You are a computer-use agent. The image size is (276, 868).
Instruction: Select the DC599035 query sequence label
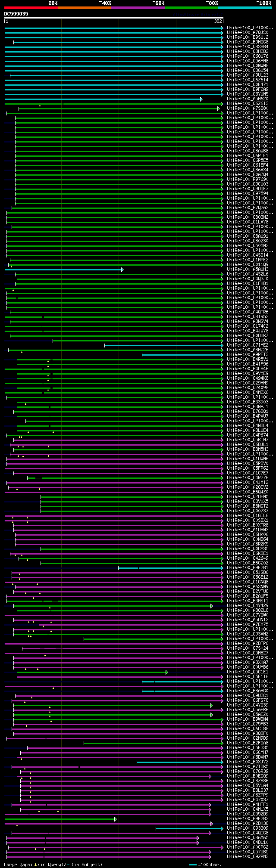pos(16,14)
